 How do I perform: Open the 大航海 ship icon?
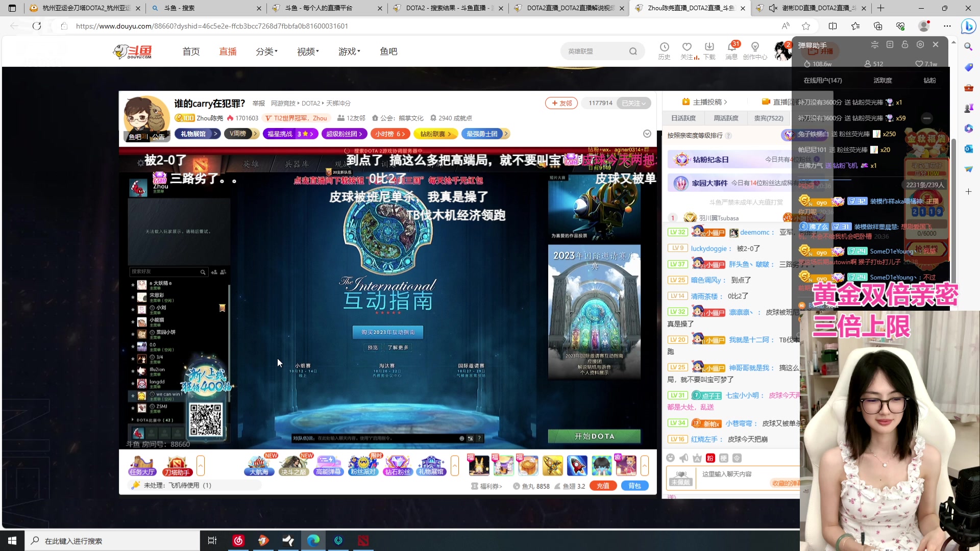tap(259, 465)
